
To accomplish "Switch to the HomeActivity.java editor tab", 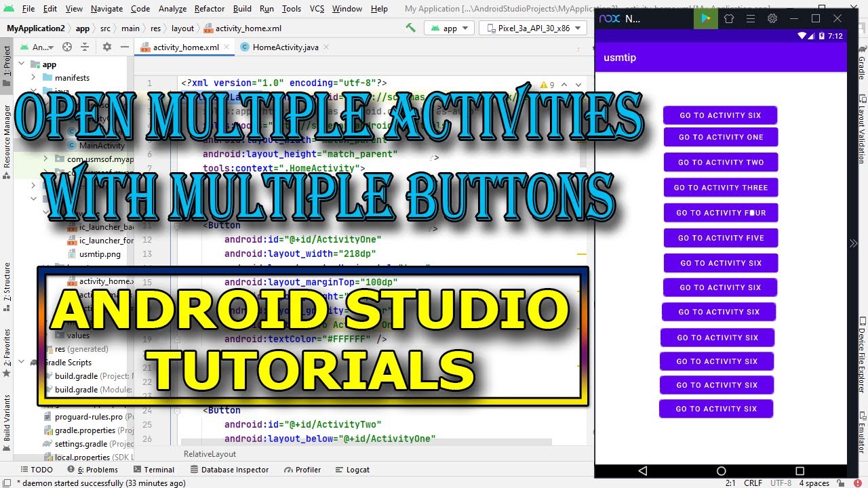I will click(x=285, y=47).
